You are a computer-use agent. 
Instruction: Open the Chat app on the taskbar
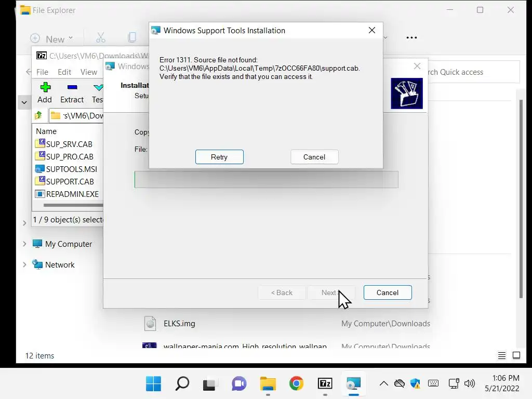pyautogui.click(x=239, y=384)
